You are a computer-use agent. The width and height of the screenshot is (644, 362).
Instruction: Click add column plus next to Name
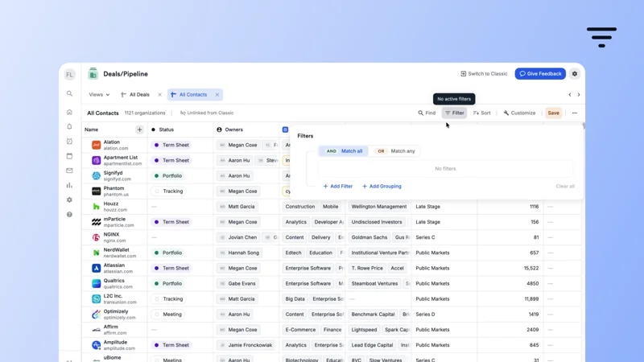pyautogui.click(x=139, y=130)
